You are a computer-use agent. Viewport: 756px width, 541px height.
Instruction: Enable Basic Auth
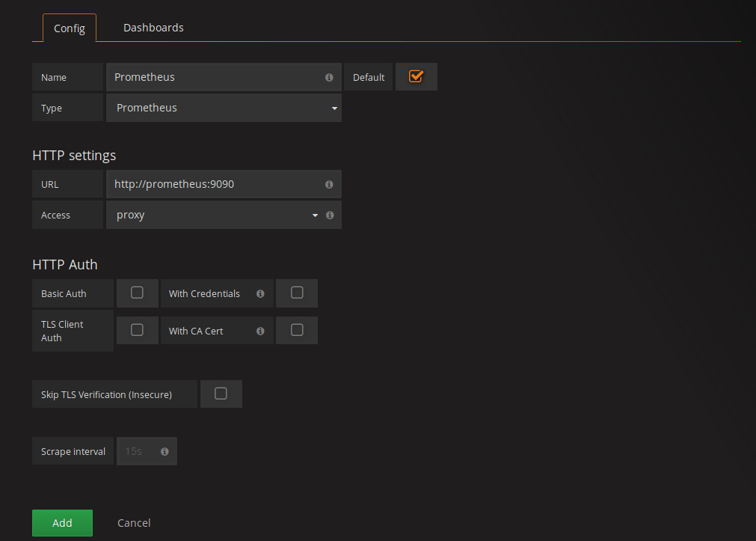tap(137, 293)
